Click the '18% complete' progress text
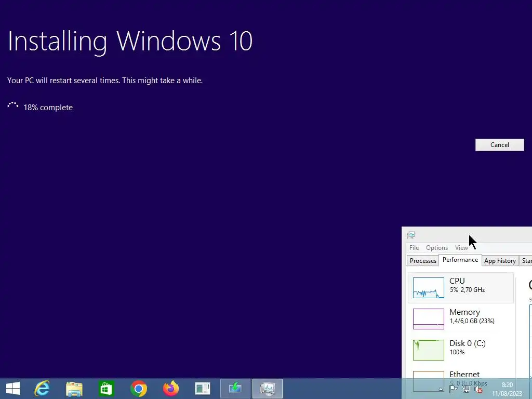532x399 pixels. (48, 108)
